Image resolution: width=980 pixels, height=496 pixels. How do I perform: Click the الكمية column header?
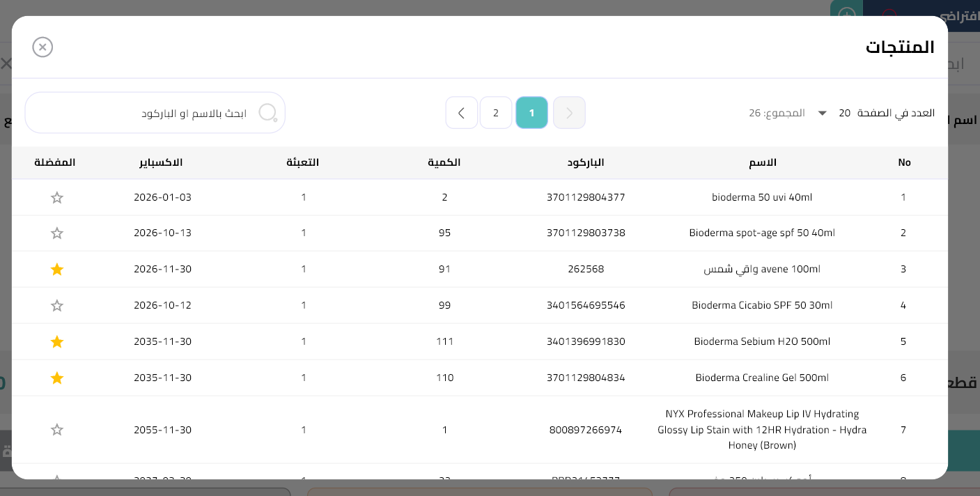pyautogui.click(x=444, y=162)
